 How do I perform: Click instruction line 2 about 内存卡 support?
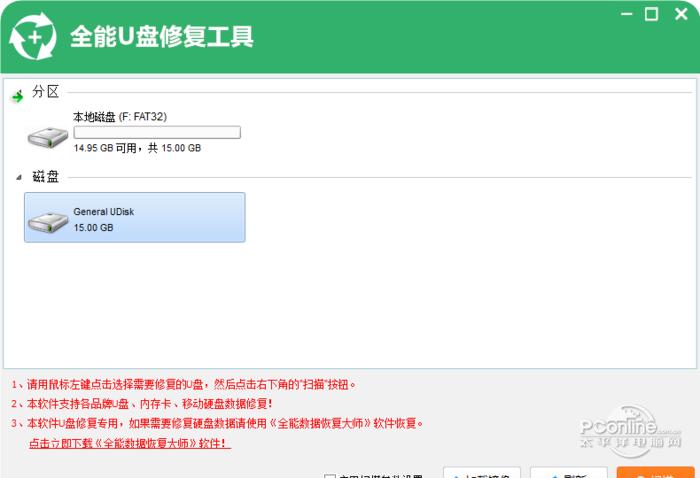pyautogui.click(x=142, y=404)
